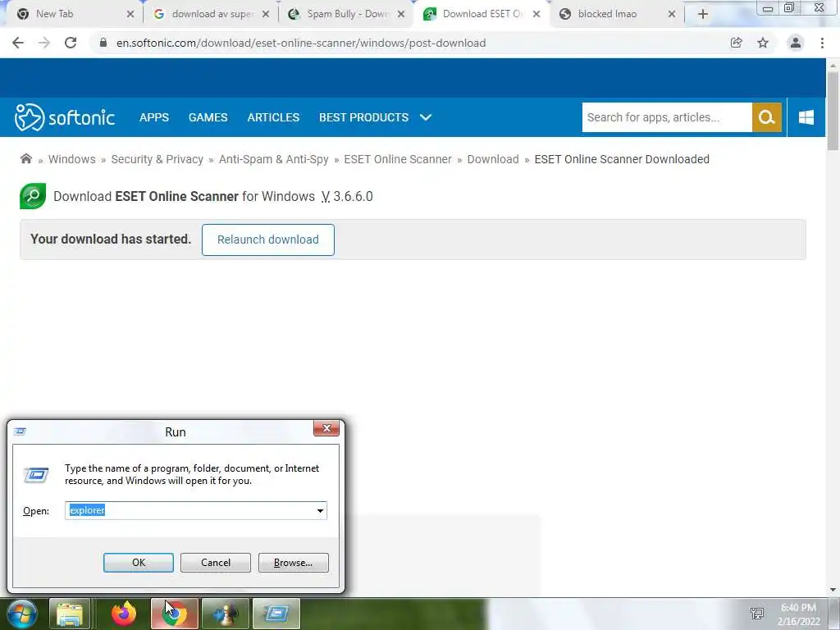Open the BEST PRODUCTS menu
840x630 pixels.
pos(363,117)
